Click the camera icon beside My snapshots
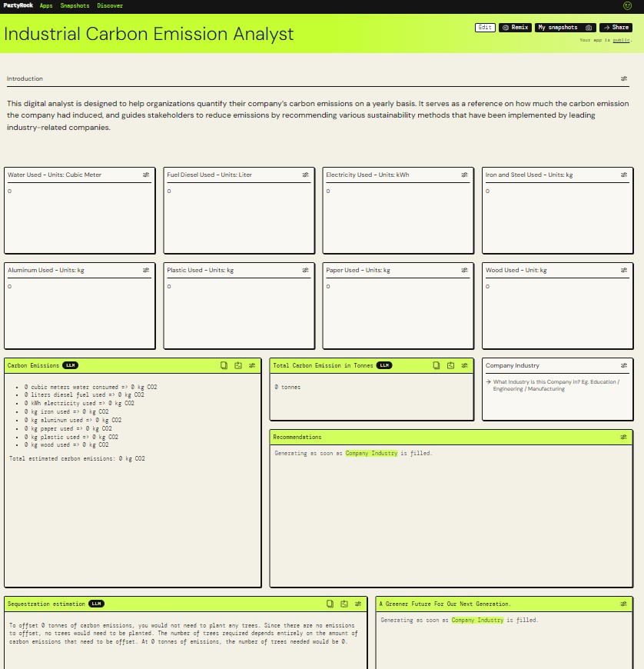Image resolution: width=644 pixels, height=669 pixels. pyautogui.click(x=588, y=27)
